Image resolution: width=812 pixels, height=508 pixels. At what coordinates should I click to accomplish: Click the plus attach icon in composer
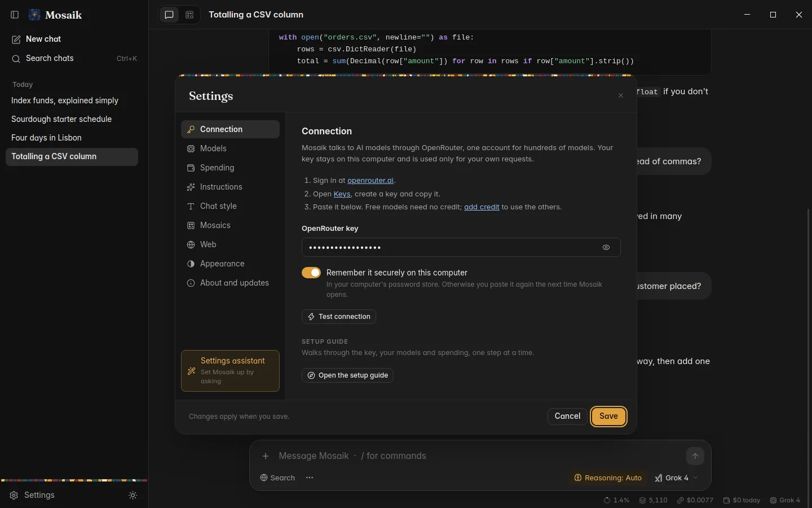[x=266, y=456]
